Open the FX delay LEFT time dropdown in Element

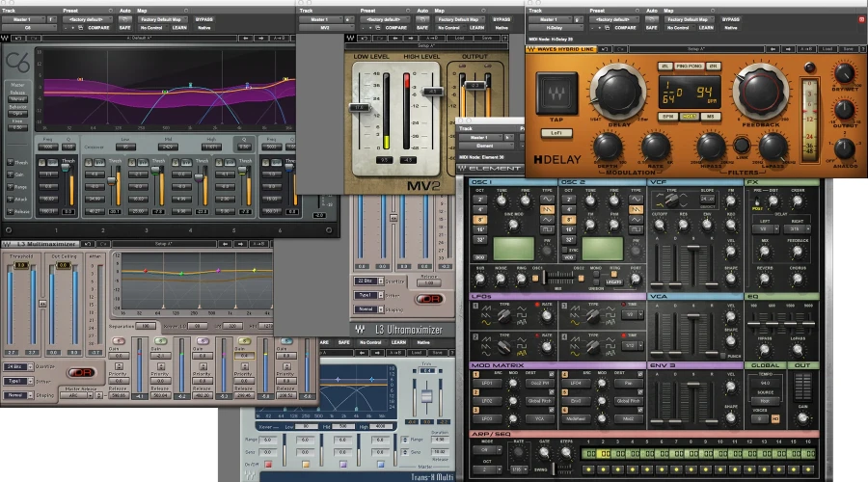click(766, 228)
